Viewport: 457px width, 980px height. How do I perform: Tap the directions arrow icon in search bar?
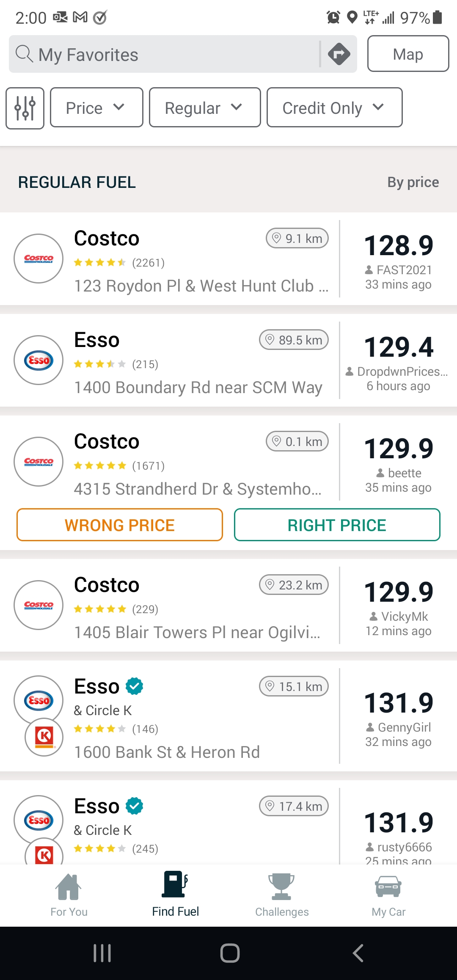coord(339,54)
